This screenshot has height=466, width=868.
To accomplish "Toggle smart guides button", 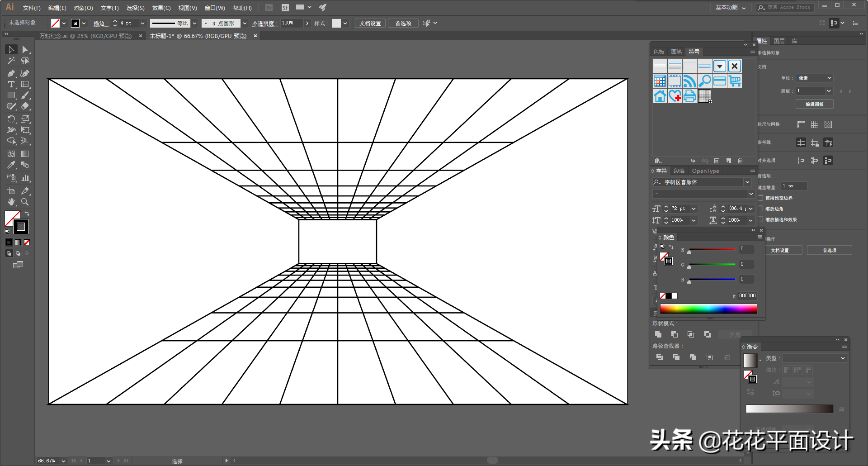I will (x=828, y=143).
